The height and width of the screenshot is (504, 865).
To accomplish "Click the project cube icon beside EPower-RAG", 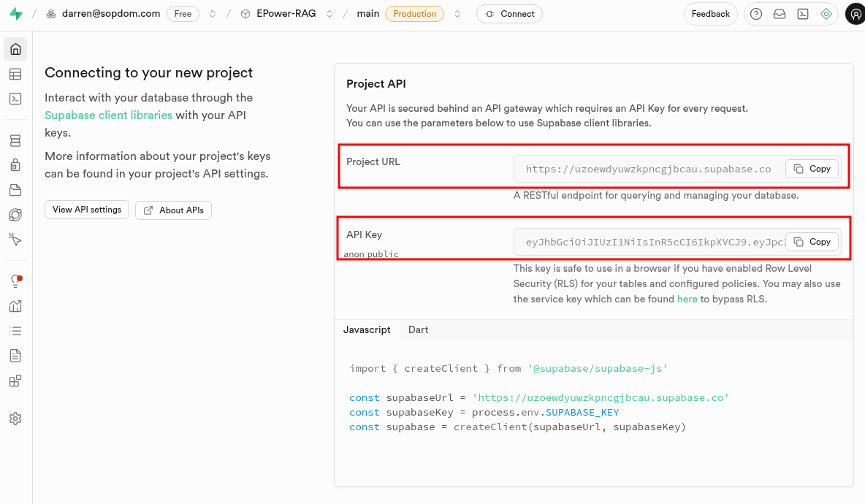I will point(245,14).
